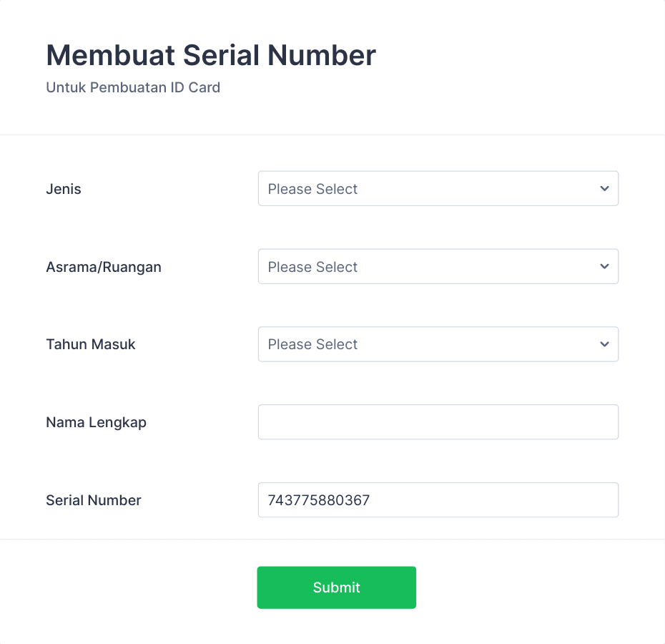Image resolution: width=665 pixels, height=644 pixels.
Task: Open the Tahun Masuk select box
Action: (438, 344)
